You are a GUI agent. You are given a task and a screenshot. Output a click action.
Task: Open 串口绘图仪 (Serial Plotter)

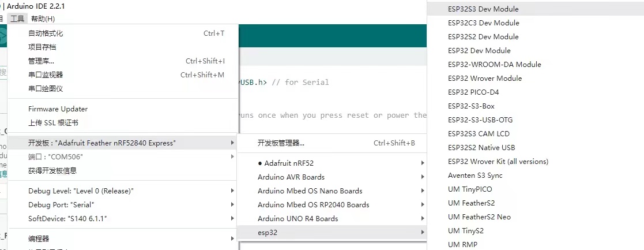click(x=123, y=89)
